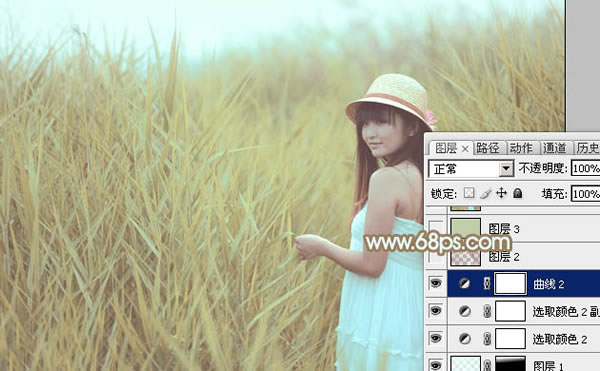
Task: Click the lock transparent pixels icon
Action: 469,193
